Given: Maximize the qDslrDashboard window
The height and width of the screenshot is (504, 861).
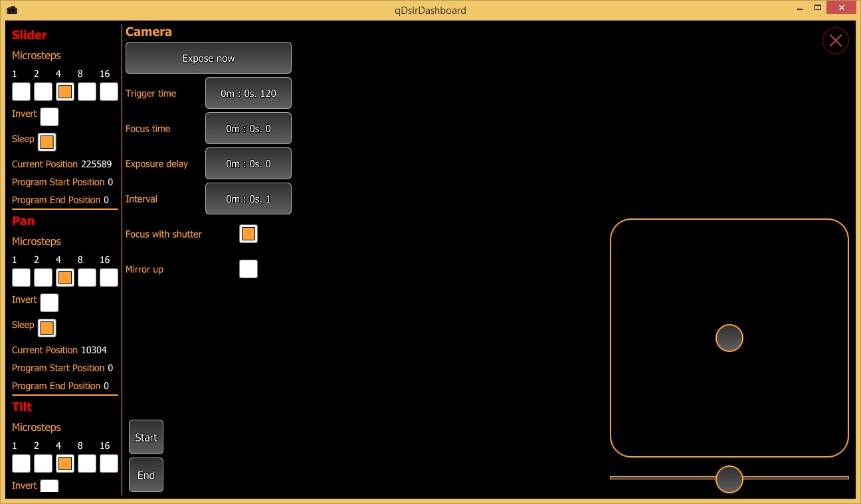Looking at the screenshot, I should point(818,8).
